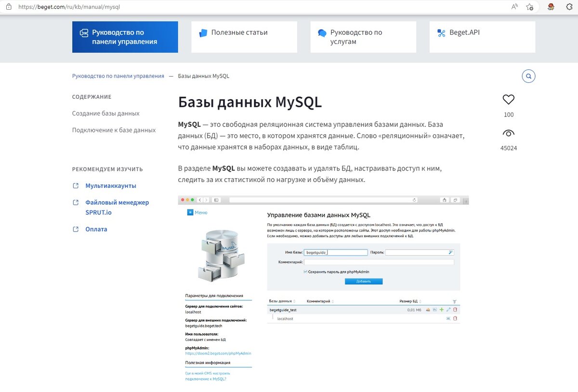
Task: Click the table filter funnel icon
Action: pos(454,301)
